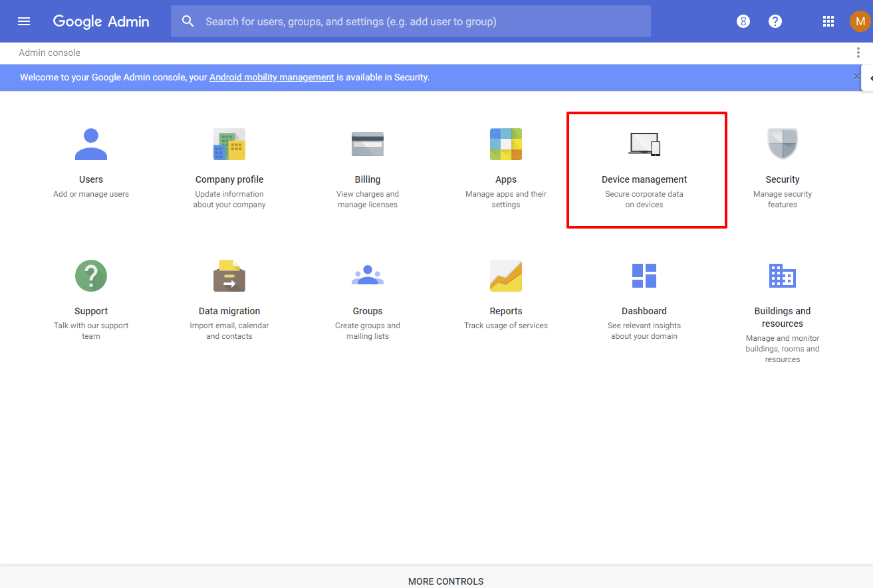The image size is (873, 588).
Task: Open the Android mobility management link
Action: 271,77
